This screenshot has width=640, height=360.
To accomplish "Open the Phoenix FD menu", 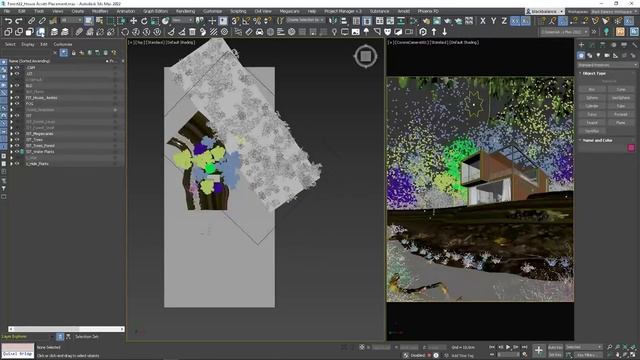I will point(428,11).
